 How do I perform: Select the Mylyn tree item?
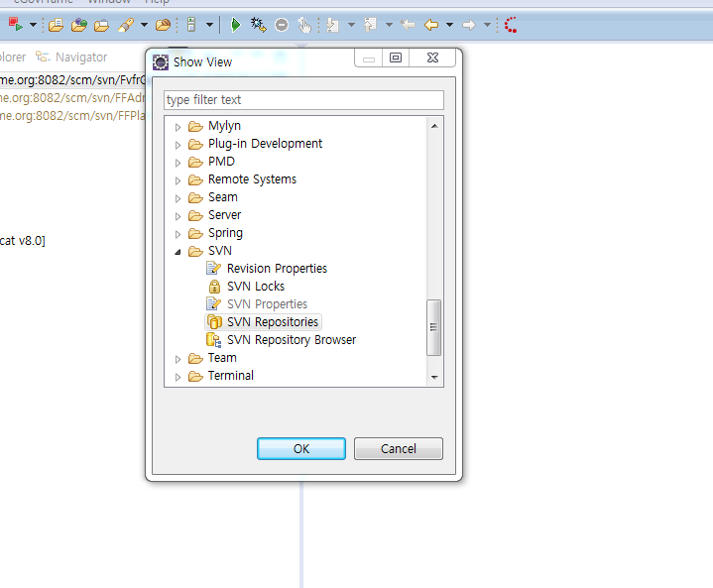(224, 126)
